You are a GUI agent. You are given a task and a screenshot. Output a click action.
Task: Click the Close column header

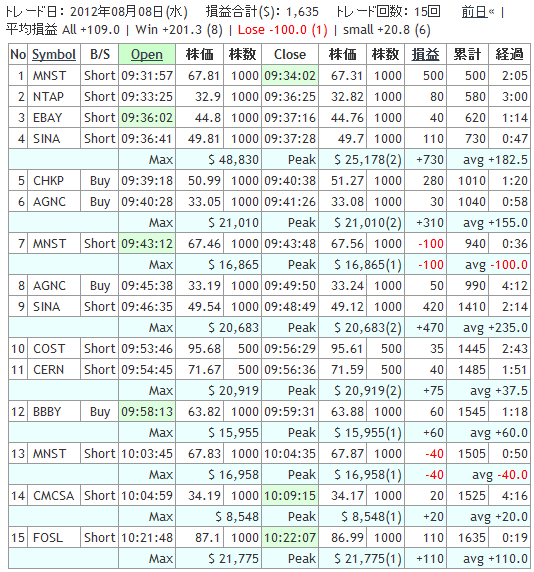(x=290, y=54)
